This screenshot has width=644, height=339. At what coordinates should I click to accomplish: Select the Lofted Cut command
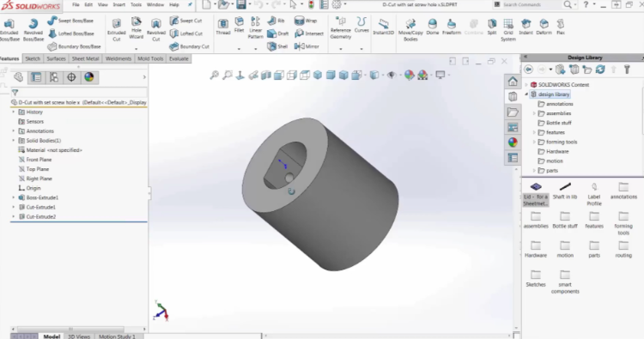pyautogui.click(x=186, y=33)
